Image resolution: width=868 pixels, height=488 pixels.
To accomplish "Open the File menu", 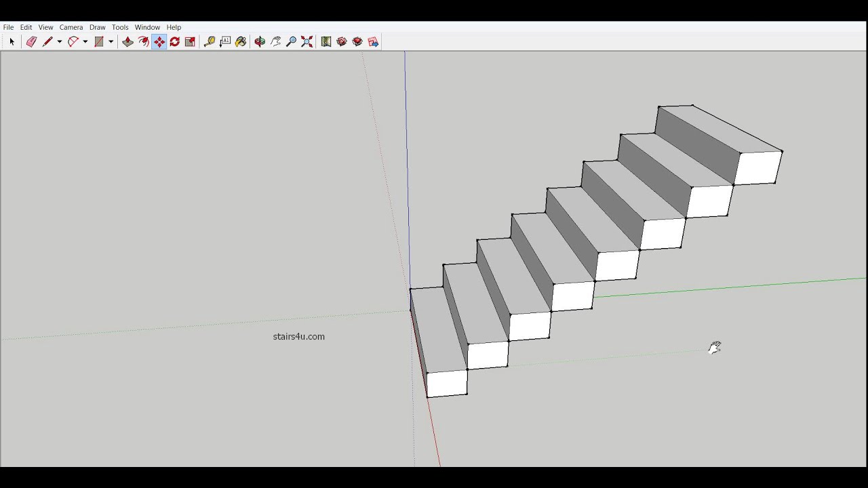I will tap(8, 27).
